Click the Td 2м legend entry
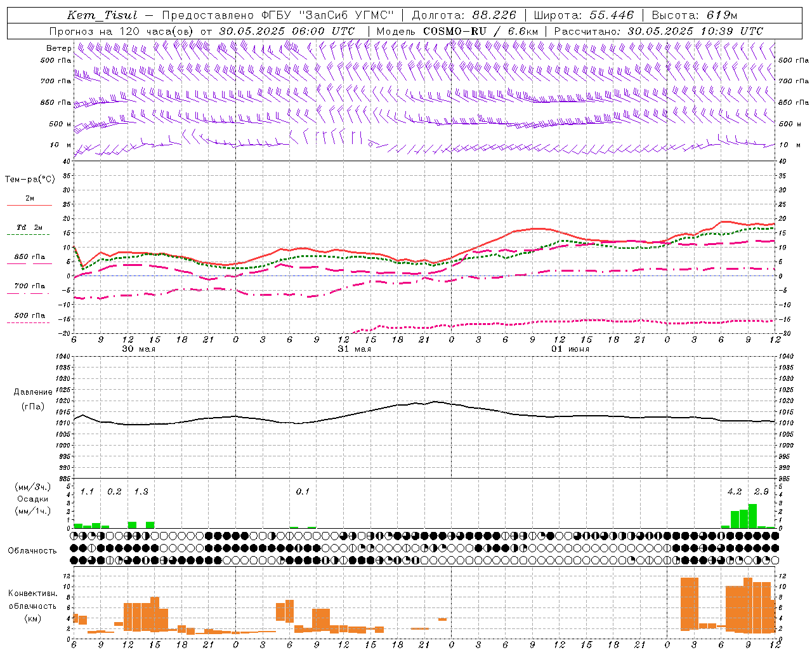Viewport: 812px width, 650px height. (x=30, y=227)
